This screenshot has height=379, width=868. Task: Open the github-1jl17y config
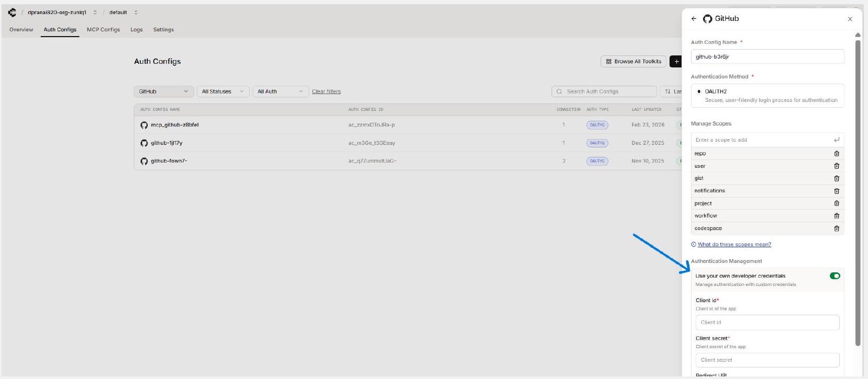coord(167,143)
